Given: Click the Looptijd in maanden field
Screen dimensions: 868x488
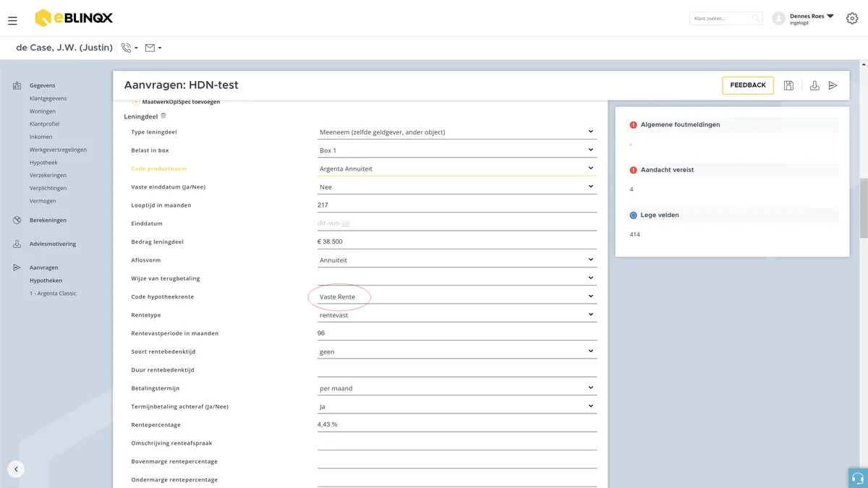Looking at the screenshot, I should [456, 205].
